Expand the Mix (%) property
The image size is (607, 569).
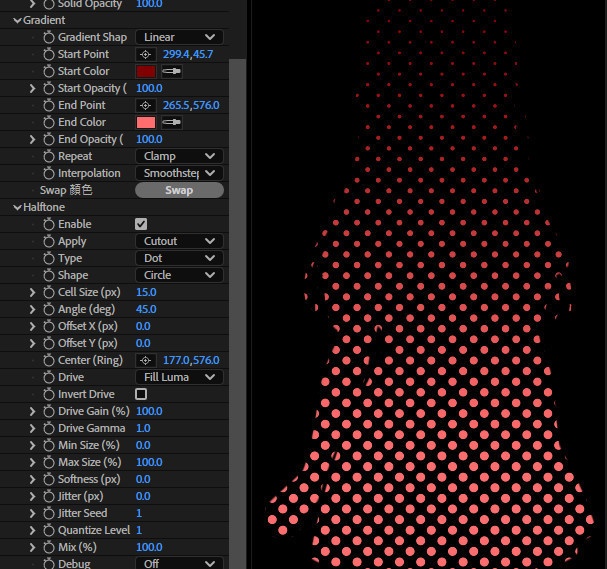coord(33,548)
